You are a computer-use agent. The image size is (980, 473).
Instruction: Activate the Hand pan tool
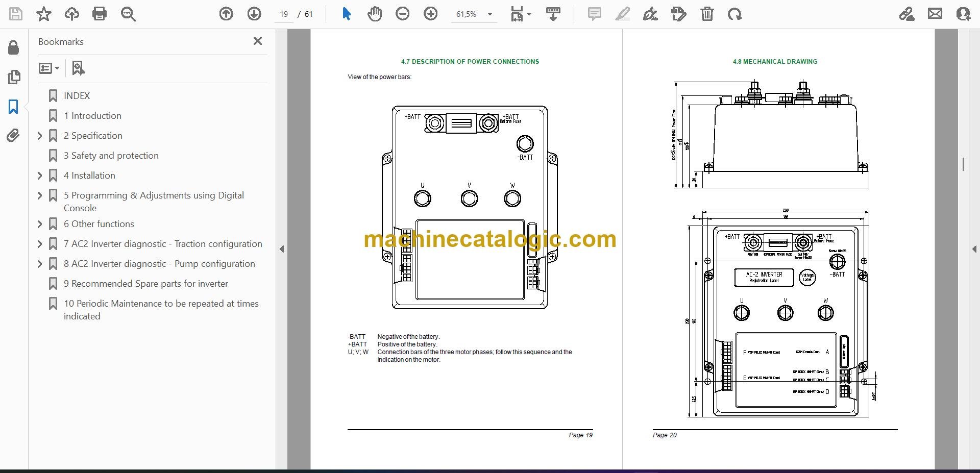point(375,14)
